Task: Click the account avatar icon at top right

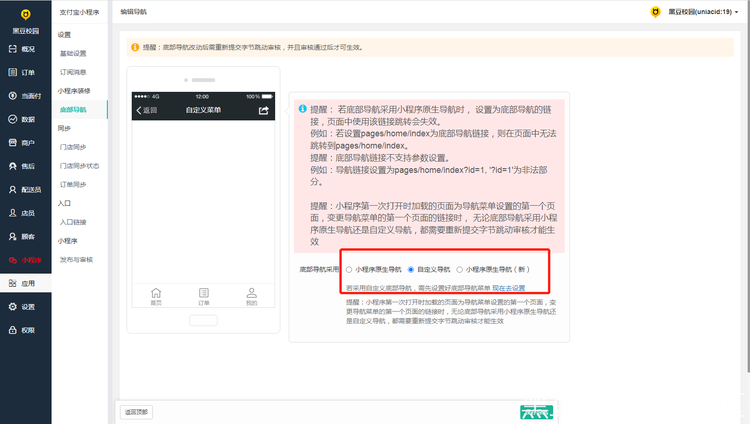Action: [x=655, y=12]
